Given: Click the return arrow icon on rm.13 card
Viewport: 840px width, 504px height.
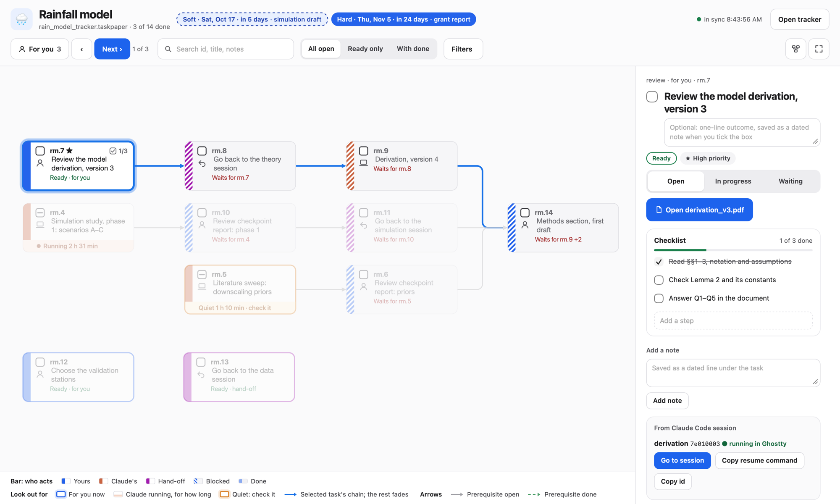Looking at the screenshot, I should [x=201, y=375].
